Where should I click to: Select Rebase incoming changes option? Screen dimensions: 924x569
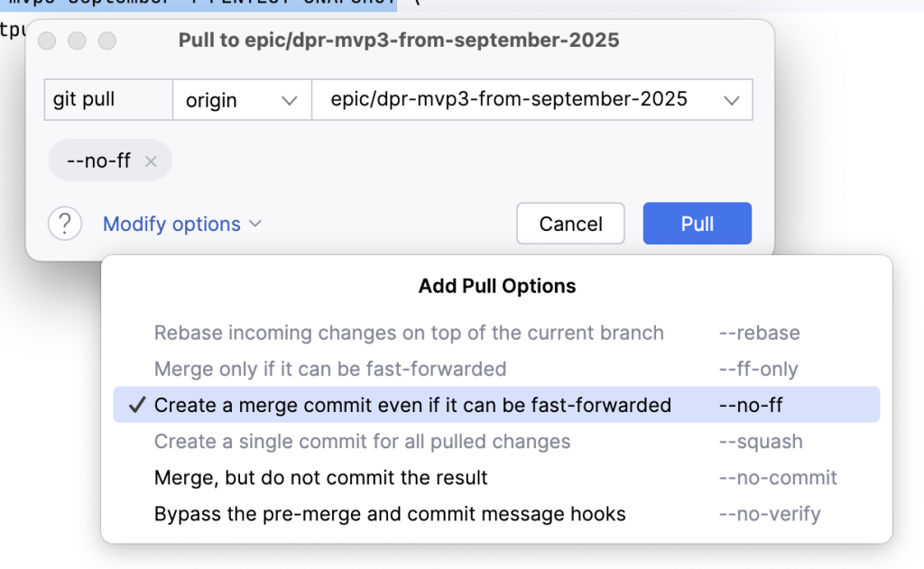[409, 333]
